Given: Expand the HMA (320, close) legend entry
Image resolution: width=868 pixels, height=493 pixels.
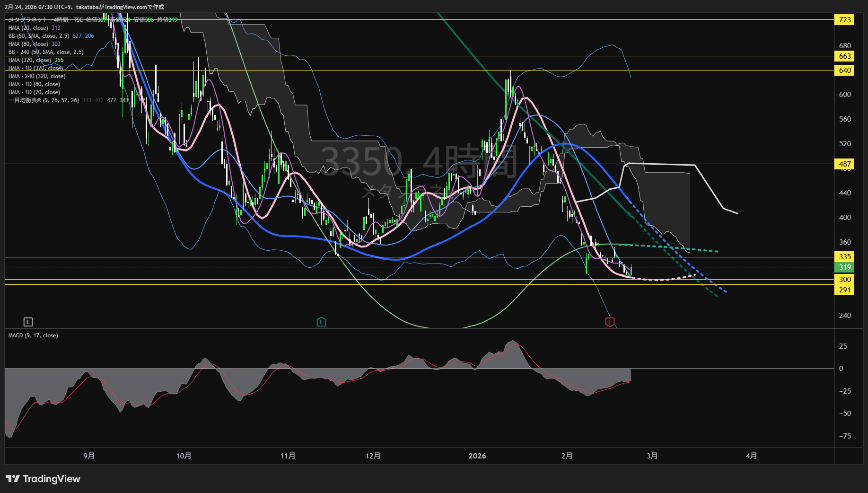Looking at the screenshot, I should (29, 60).
